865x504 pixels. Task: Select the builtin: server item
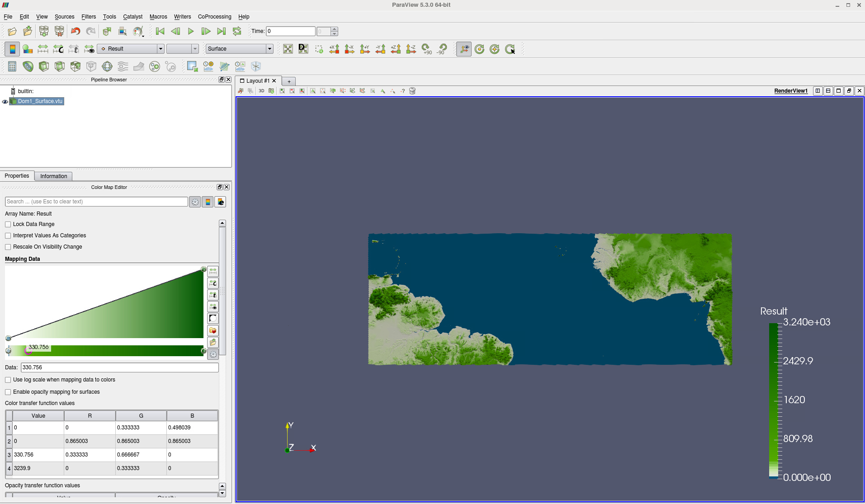click(26, 91)
